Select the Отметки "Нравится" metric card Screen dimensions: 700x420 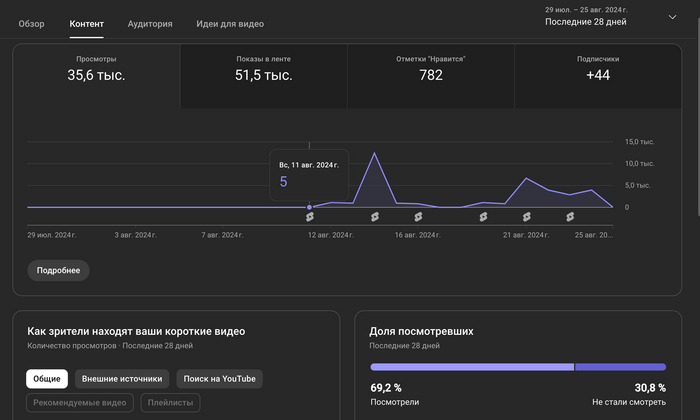click(431, 68)
